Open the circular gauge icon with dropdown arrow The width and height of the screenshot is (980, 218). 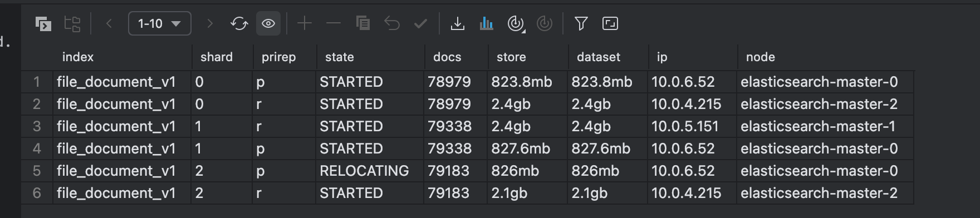point(516,23)
